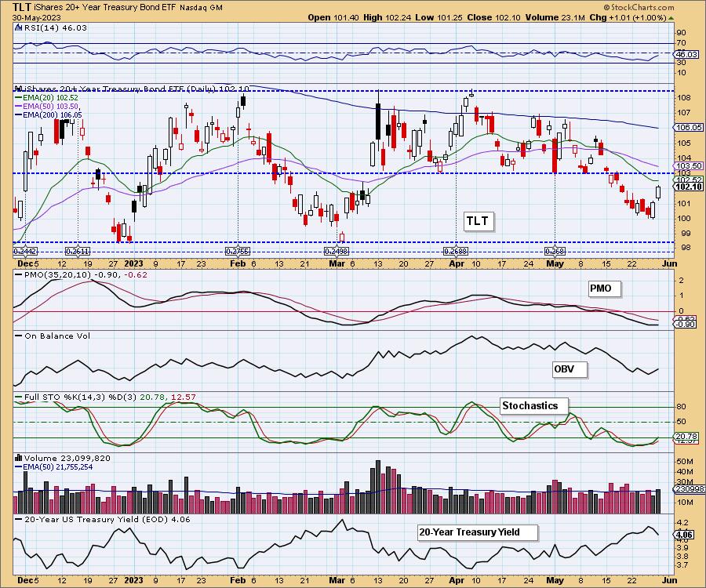
Task: Click the 103.50 price axis tag
Action: [689, 165]
